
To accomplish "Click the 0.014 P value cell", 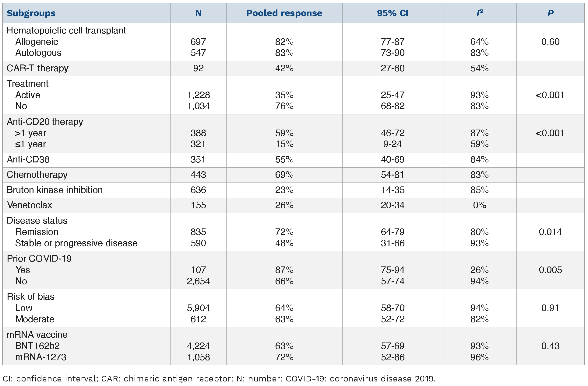I will pyautogui.click(x=550, y=232).
